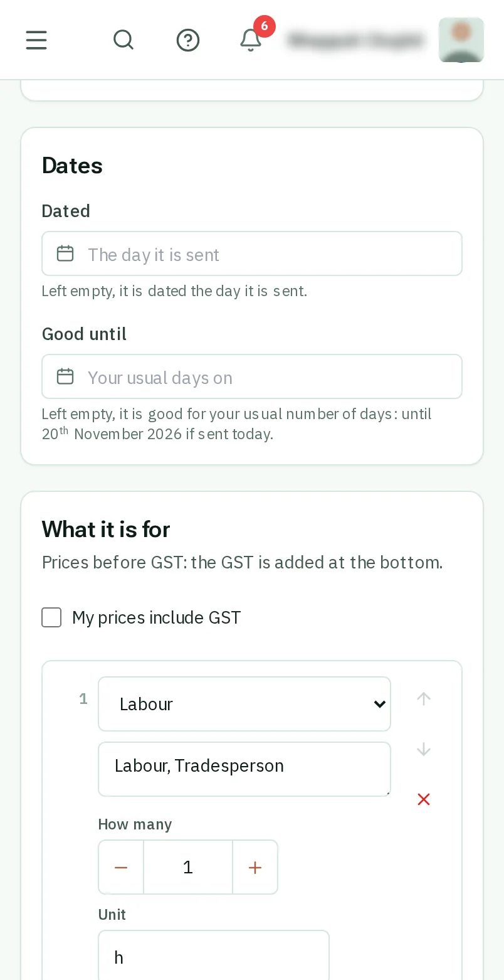Click the How many quantity value field

[x=188, y=867]
